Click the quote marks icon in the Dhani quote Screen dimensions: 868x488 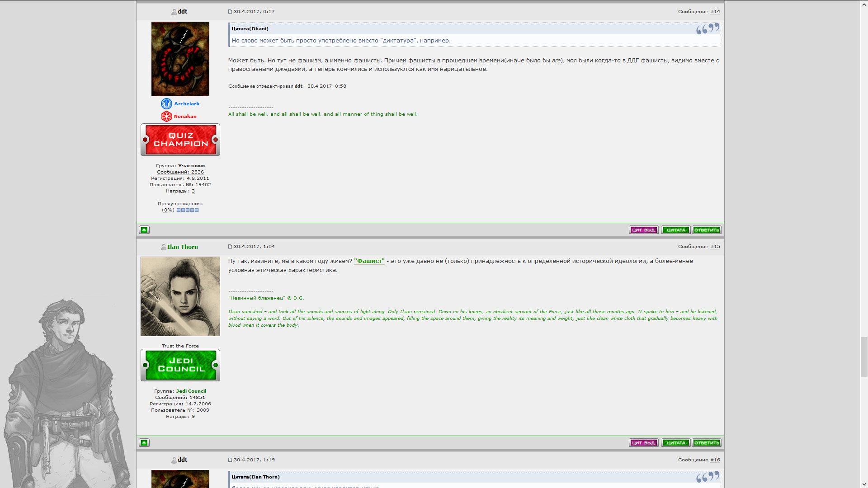pos(708,29)
